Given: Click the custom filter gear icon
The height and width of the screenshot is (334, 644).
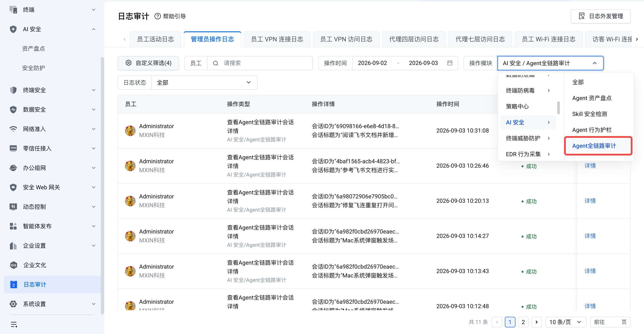Looking at the screenshot, I should [129, 63].
